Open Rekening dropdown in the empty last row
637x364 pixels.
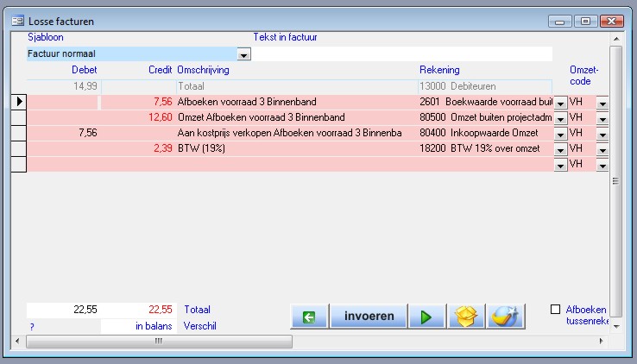560,165
